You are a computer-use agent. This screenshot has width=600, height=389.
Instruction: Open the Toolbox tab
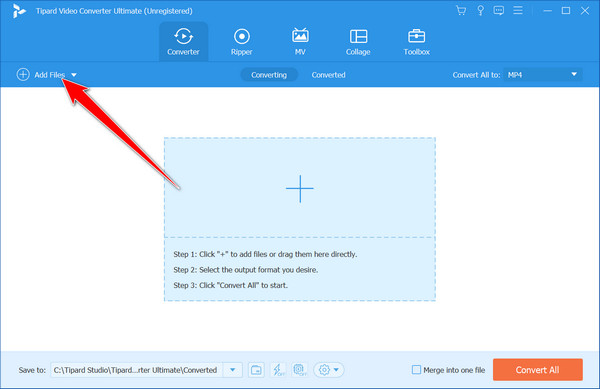tap(416, 42)
